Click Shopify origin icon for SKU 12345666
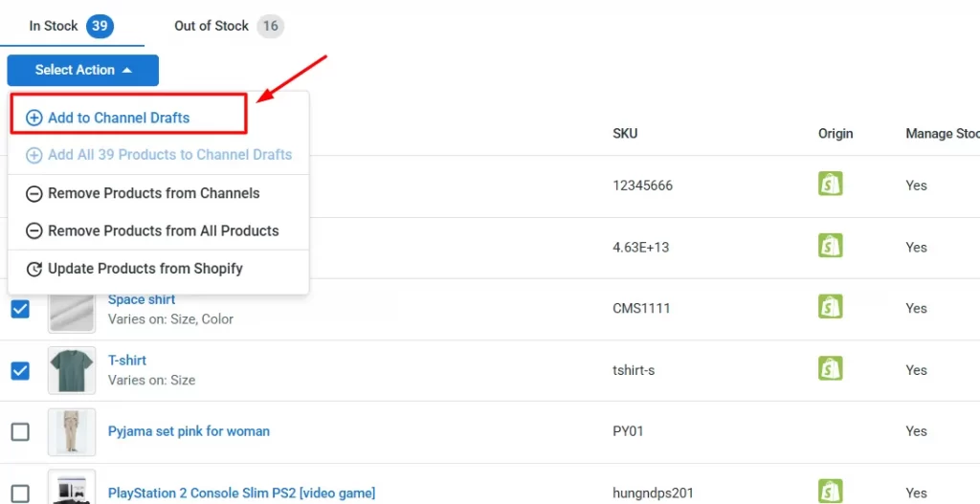This screenshot has width=980, height=504. pos(830,185)
